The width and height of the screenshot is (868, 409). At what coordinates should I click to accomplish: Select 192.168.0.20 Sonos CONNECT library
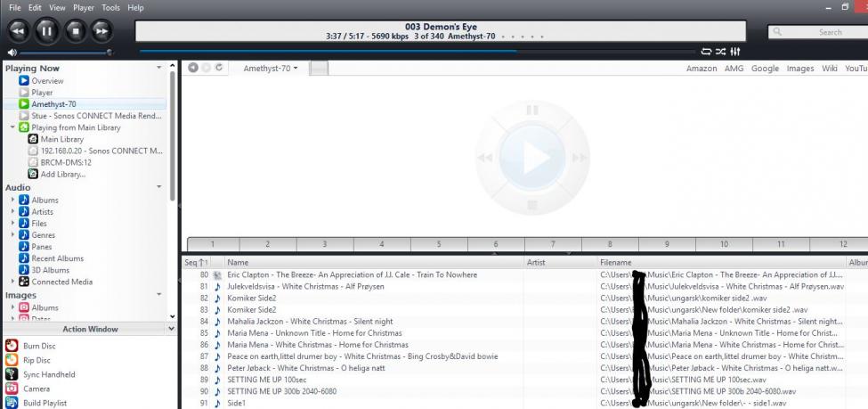tap(101, 151)
